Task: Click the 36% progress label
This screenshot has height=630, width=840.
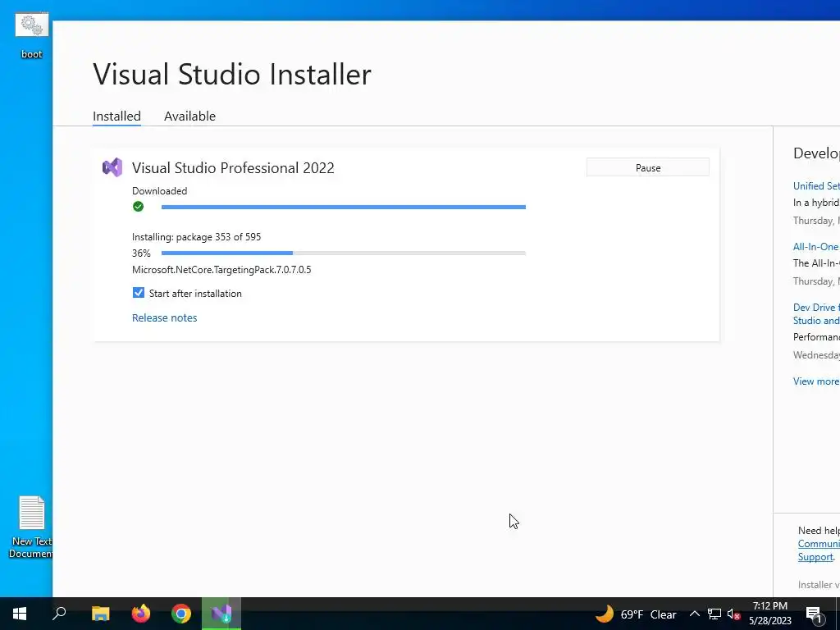Action: click(141, 253)
